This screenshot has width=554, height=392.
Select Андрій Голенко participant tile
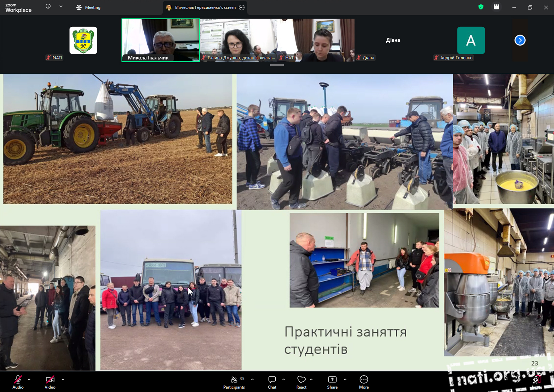click(x=470, y=41)
